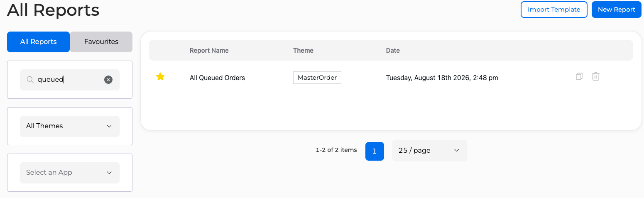The width and height of the screenshot is (644, 198).
Task: Click the New Report button
Action: 617,10
